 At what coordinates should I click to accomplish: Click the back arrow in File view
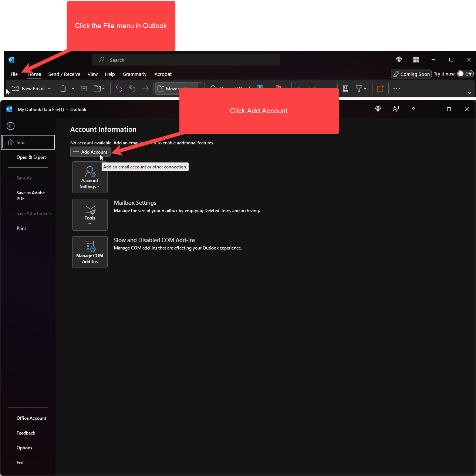pyautogui.click(x=11, y=126)
